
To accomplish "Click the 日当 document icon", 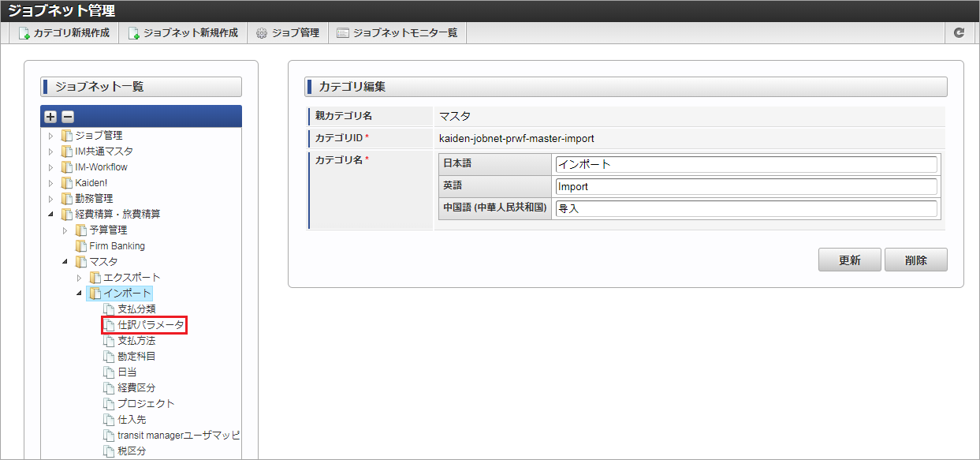I will point(110,372).
